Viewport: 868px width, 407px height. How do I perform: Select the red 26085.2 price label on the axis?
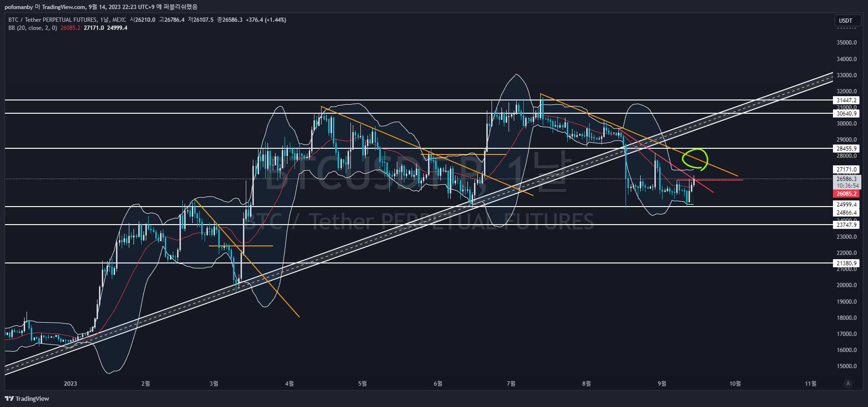pos(846,194)
